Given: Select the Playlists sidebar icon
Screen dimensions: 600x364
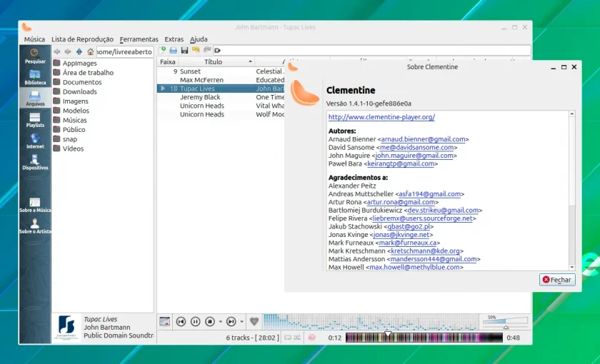Looking at the screenshot, I should pos(35,120).
